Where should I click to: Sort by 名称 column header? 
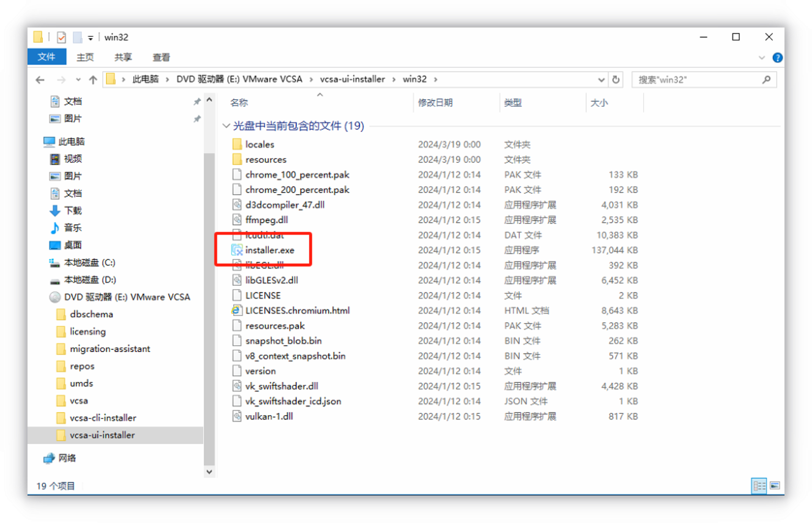[239, 102]
